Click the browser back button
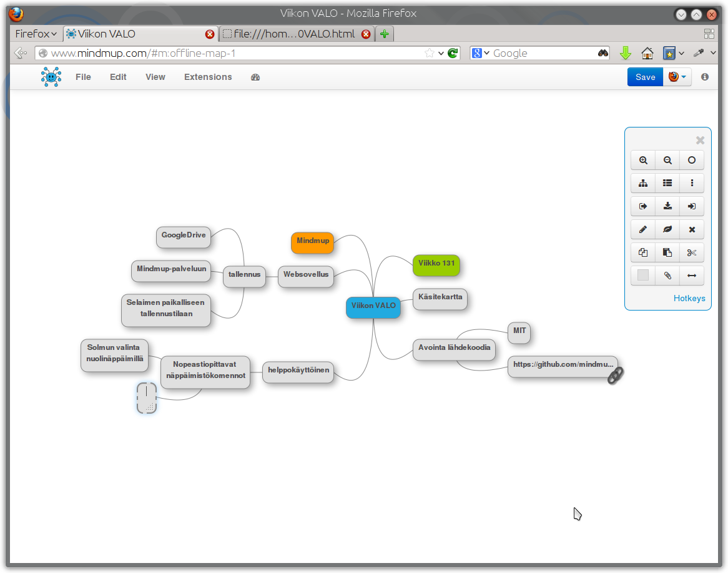 point(21,54)
